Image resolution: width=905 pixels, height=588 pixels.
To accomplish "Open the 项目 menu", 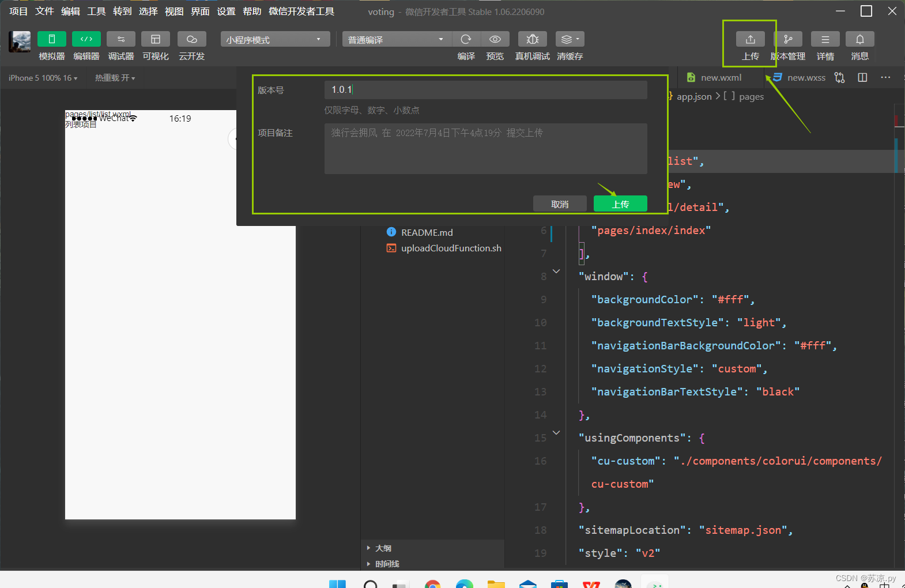I will point(18,11).
